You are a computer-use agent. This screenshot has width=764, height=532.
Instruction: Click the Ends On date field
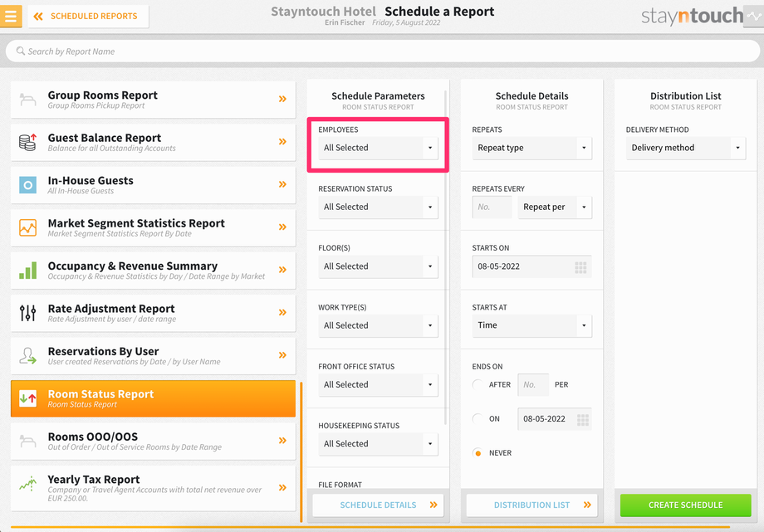pyautogui.click(x=555, y=419)
